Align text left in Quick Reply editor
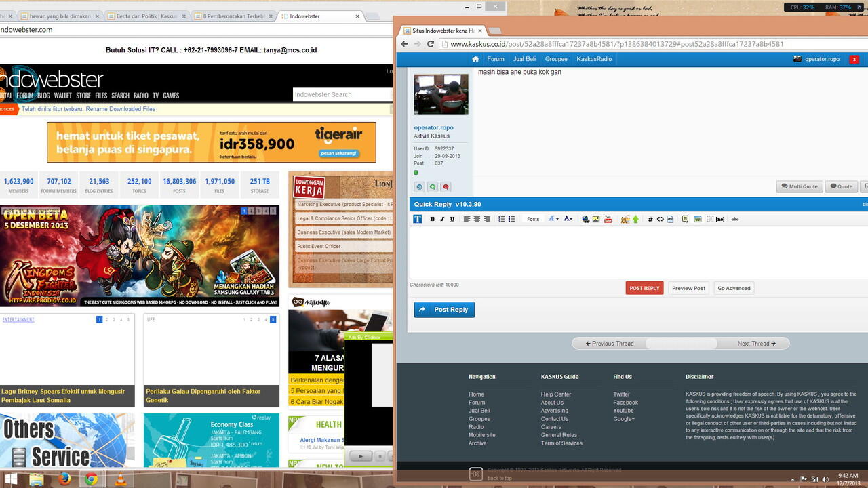The image size is (868, 488). click(467, 219)
